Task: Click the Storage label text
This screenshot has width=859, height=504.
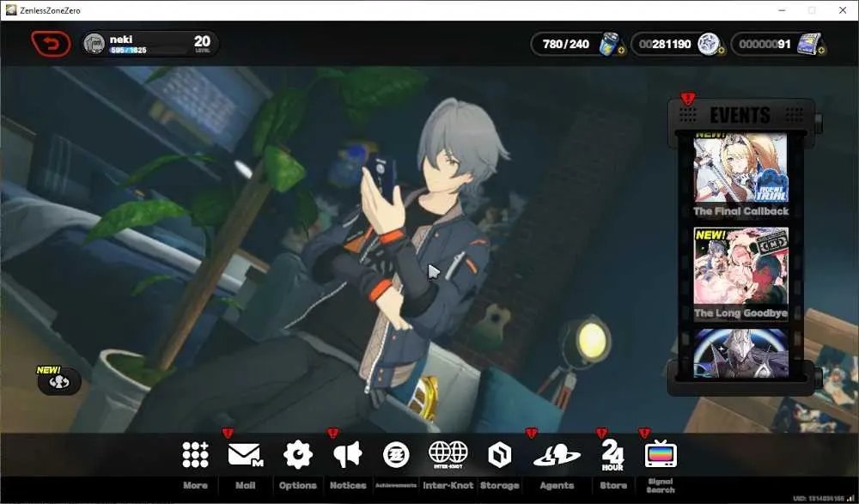Action: coord(500,485)
